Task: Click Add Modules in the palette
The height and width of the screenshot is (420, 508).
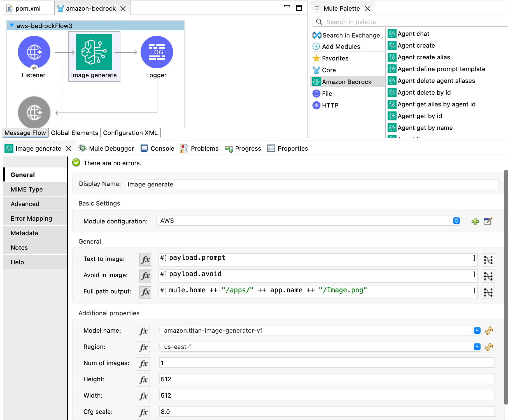Action: coord(336,46)
